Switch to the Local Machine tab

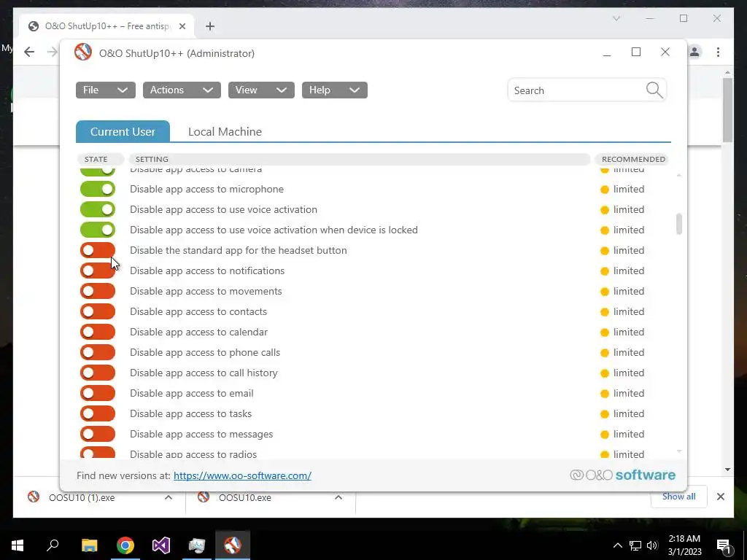225,131
